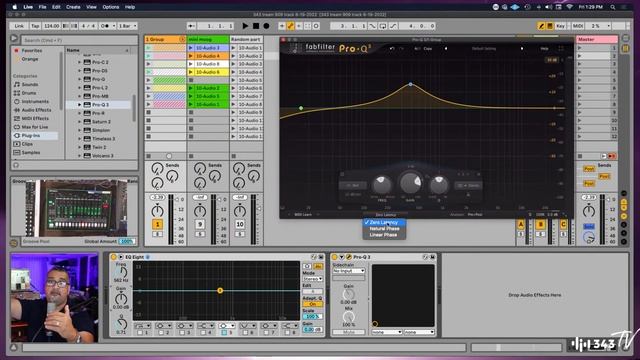Viewport: 640px width, 360px height.
Task: Choose Natural Phase in processing mode menu
Action: pos(384,229)
